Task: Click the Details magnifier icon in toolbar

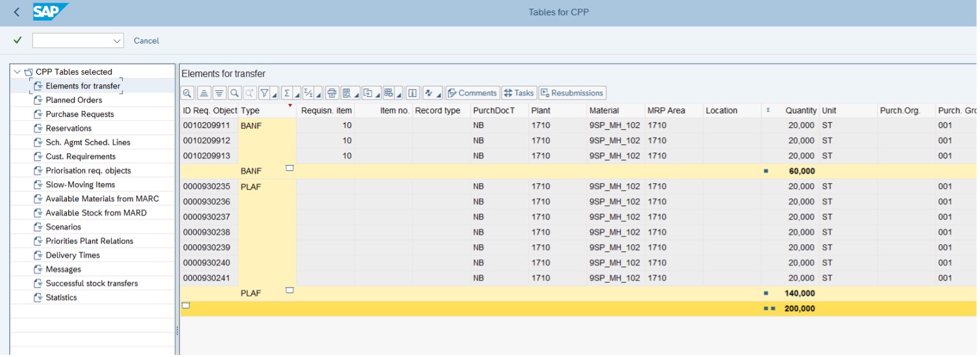Action: (188, 93)
